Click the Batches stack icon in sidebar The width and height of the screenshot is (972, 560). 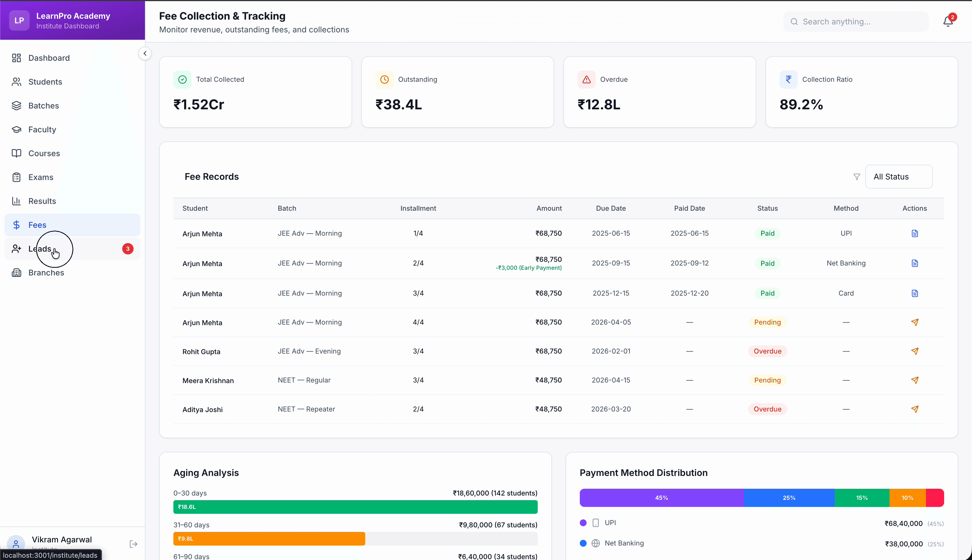(16, 105)
